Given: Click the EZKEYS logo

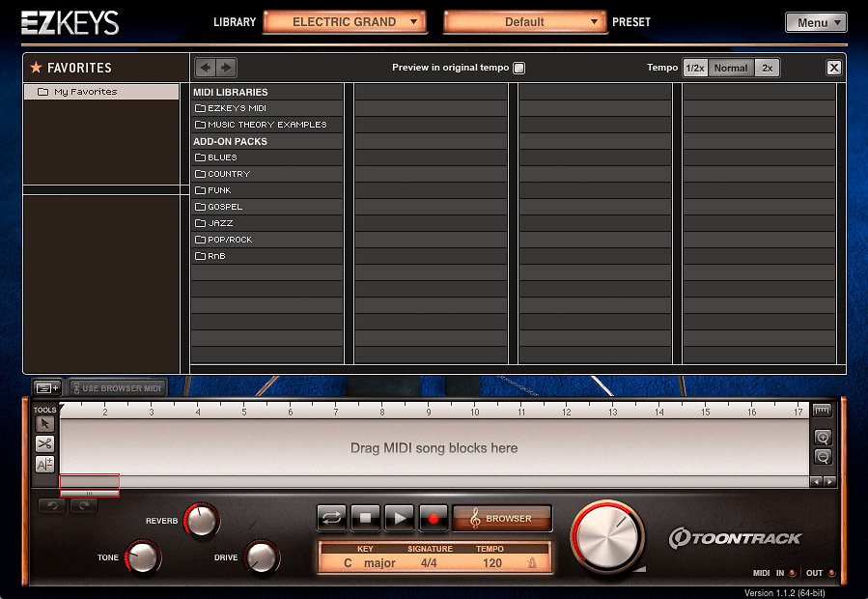Looking at the screenshot, I should (70, 23).
